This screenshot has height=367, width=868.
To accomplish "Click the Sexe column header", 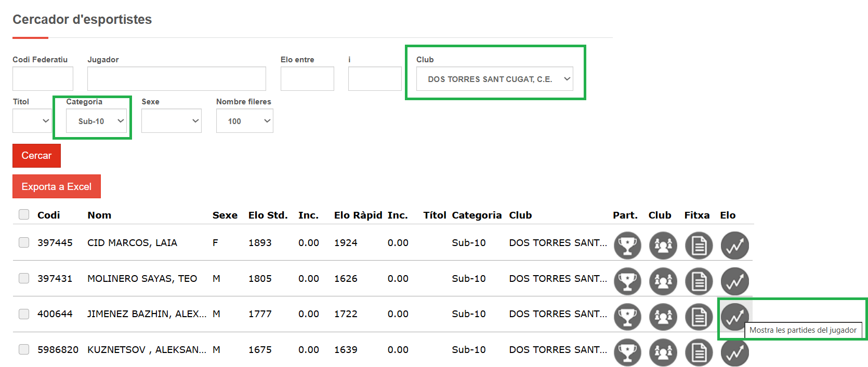I will pos(225,215).
